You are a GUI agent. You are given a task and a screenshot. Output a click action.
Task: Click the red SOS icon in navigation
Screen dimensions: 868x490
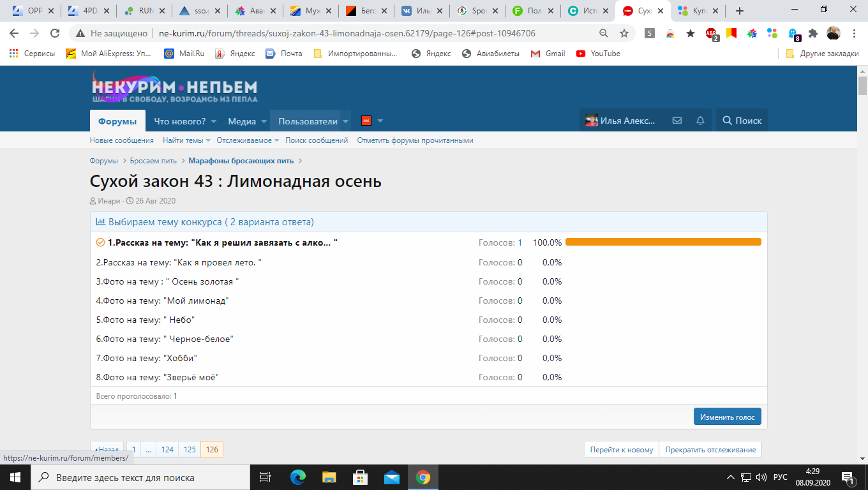366,121
